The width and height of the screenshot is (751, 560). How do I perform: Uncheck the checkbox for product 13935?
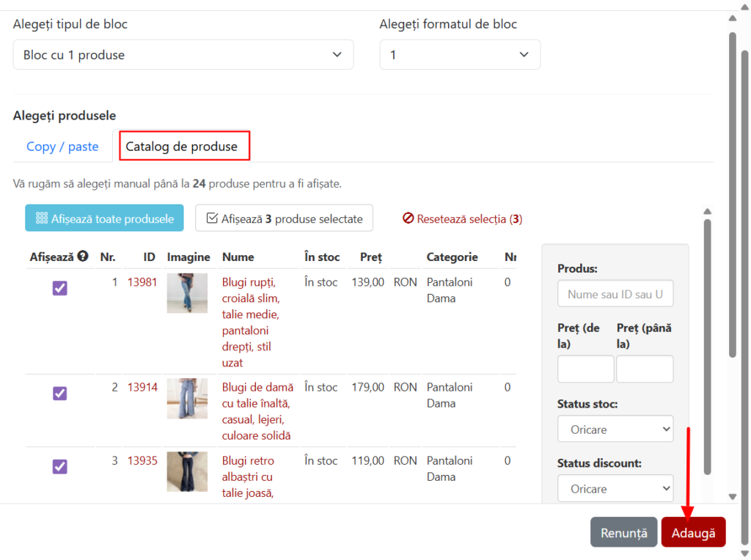click(x=60, y=467)
